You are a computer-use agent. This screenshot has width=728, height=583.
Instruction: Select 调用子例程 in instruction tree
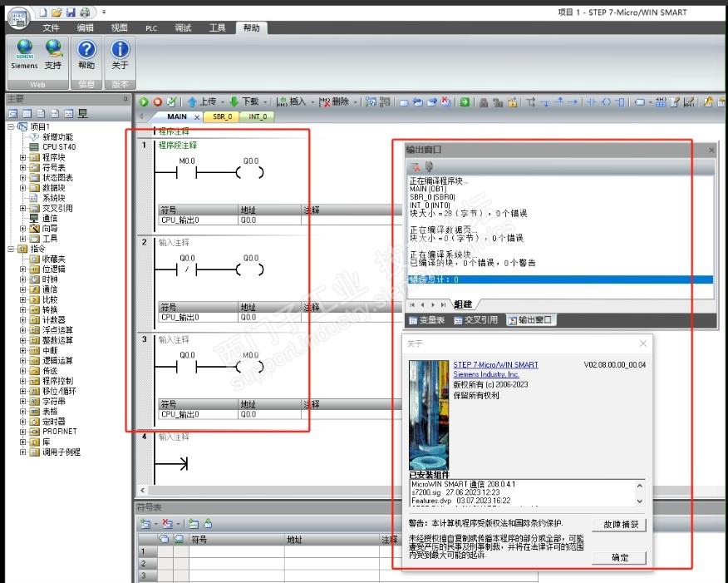tap(61, 452)
